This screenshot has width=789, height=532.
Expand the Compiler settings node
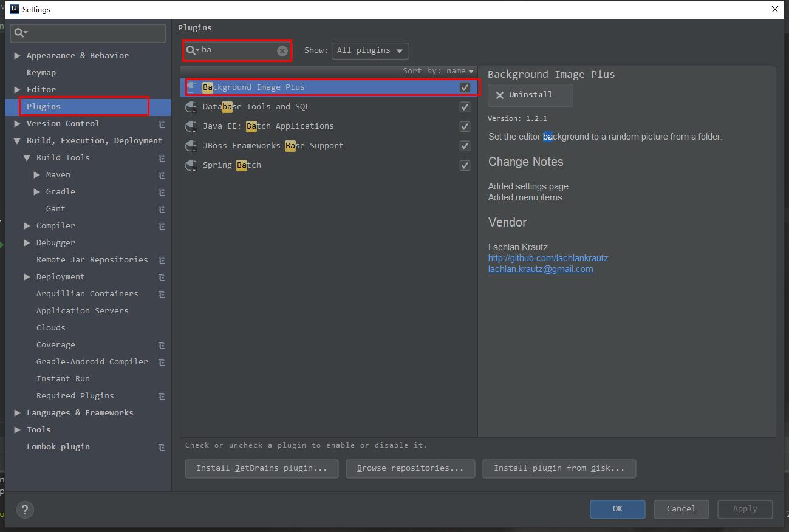pos(27,225)
